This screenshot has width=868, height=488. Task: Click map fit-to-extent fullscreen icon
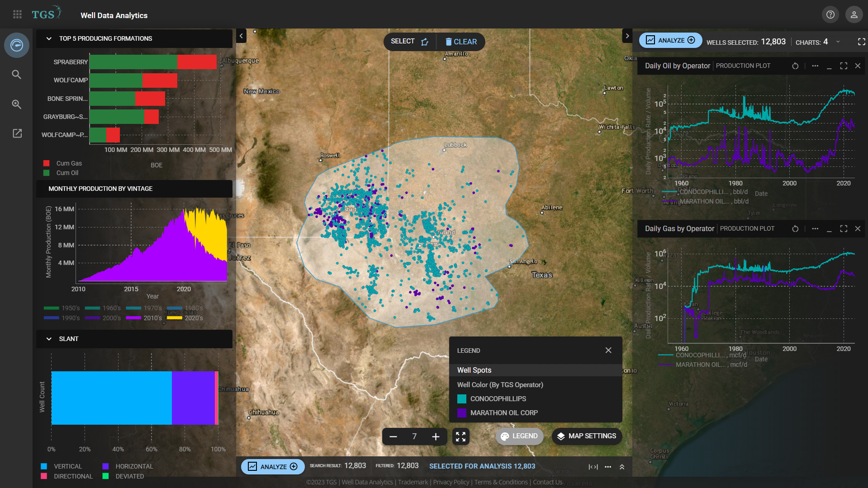click(x=460, y=436)
